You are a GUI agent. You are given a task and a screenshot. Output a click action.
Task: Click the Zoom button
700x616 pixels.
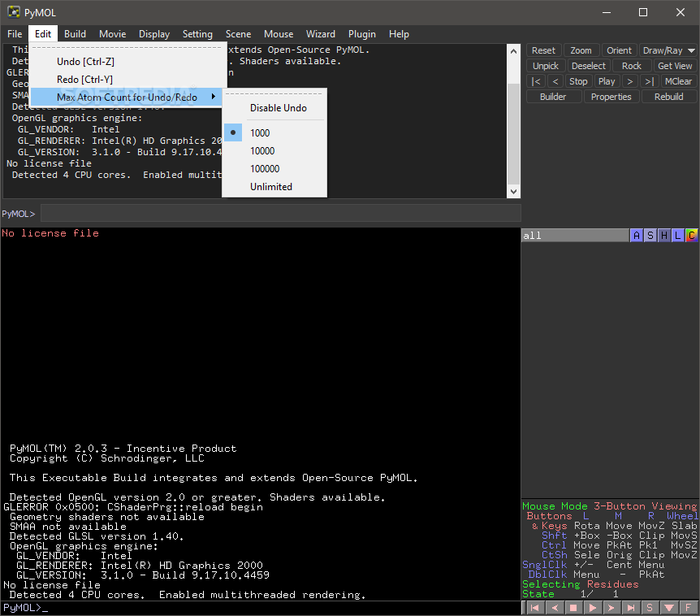[581, 50]
